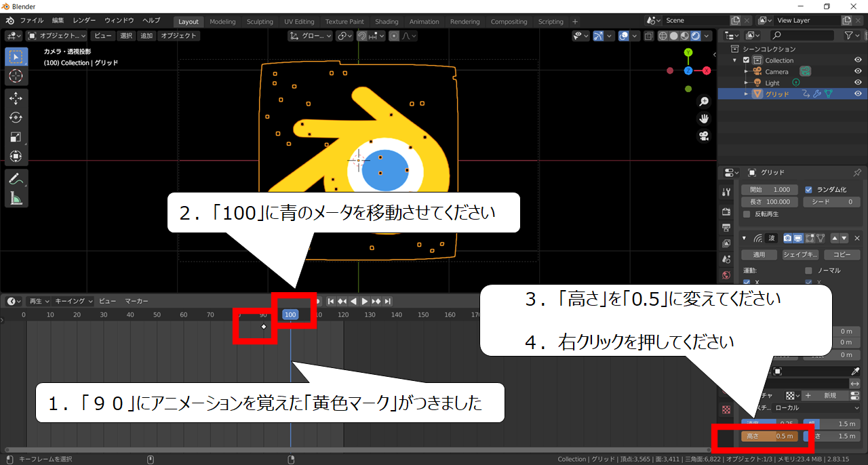Open the Scene properties tab
The width and height of the screenshot is (868, 465).
click(x=726, y=259)
